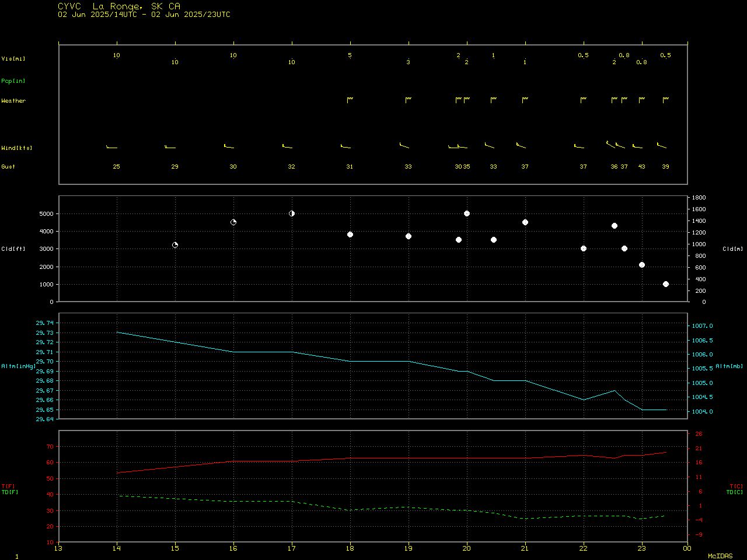Click the cloud marker at 22 UTC
Viewport: 747px width, 560px height.
click(584, 249)
